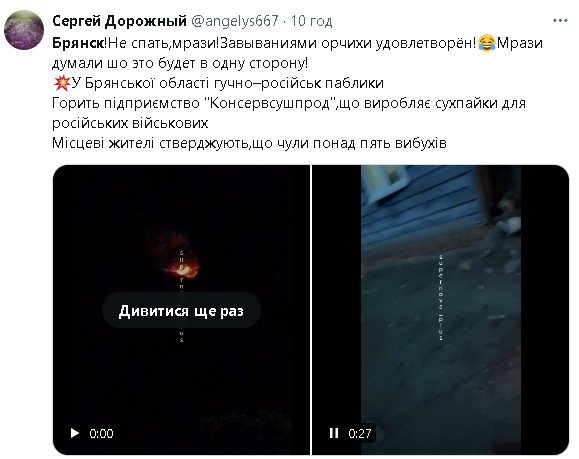Image resolution: width=579 pixels, height=459 pixels.
Task: Click the last line about 'пять вибухів'
Action: coord(249,143)
